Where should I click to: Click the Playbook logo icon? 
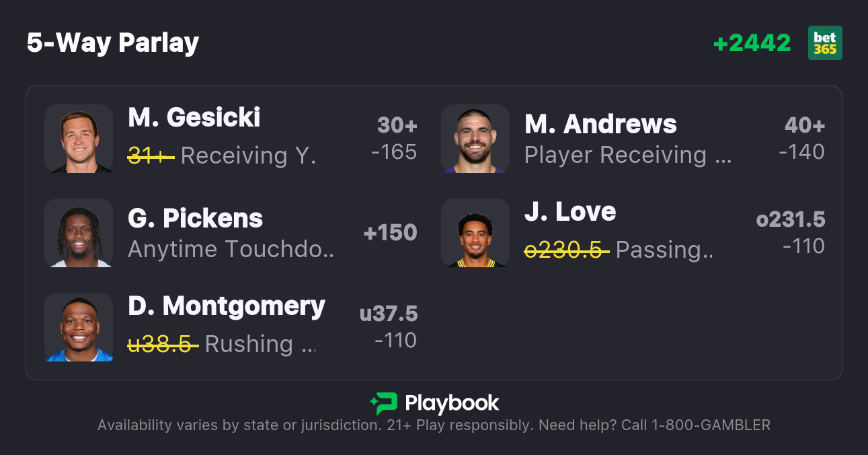pyautogui.click(x=383, y=403)
